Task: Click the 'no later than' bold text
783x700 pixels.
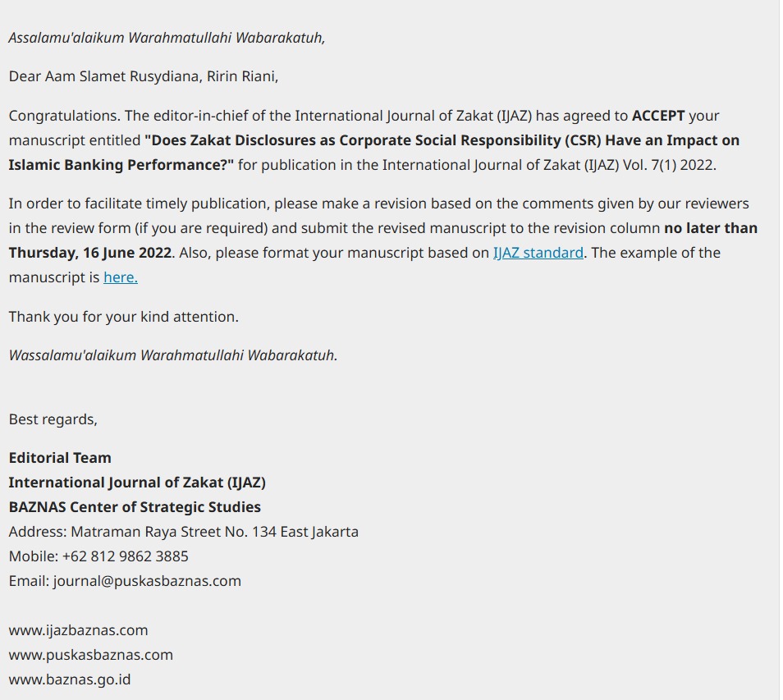Action: pos(710,228)
